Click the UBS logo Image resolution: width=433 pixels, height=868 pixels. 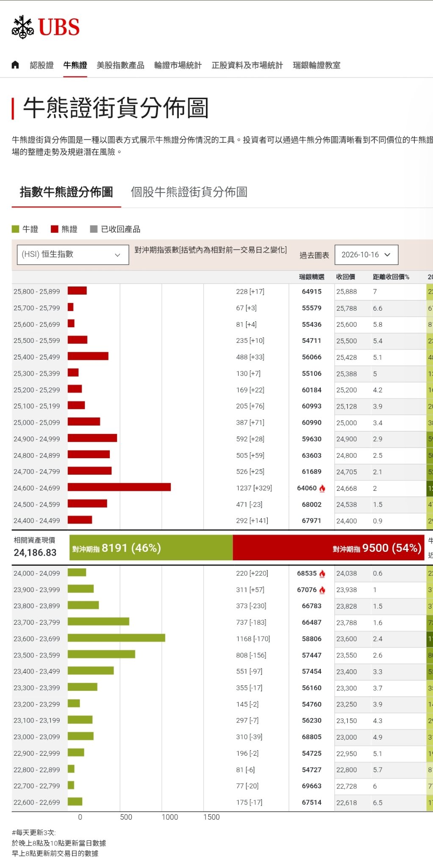tap(45, 27)
